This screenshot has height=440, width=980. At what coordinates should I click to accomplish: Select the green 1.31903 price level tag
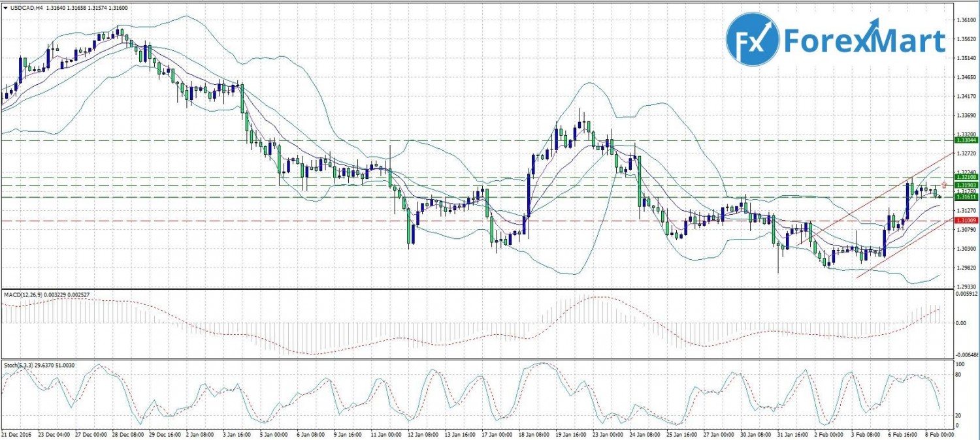(x=966, y=185)
